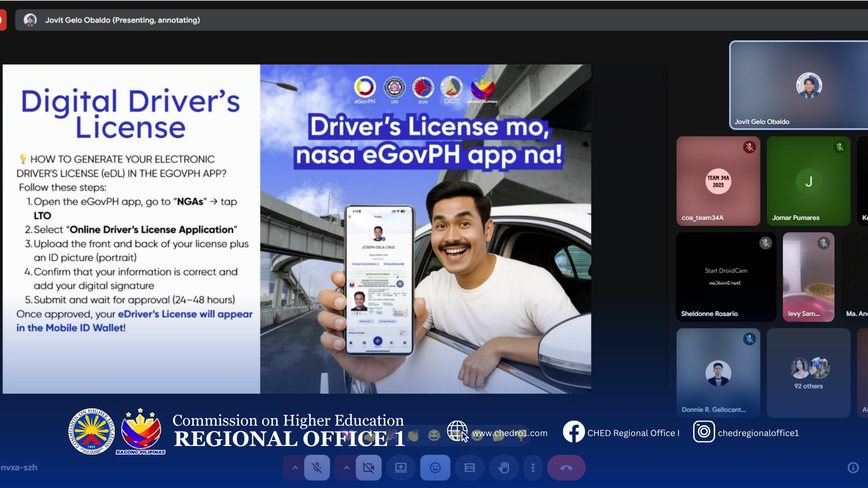Screen dimensions: 868x488
Task: Click muted mic icon on Sheldonne Rosario tile
Action: [765, 243]
